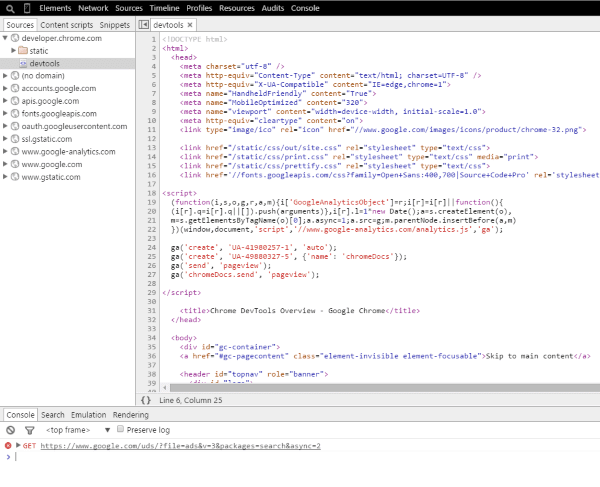The height and width of the screenshot is (487, 600).
Task: Click the horizontal scrollbar in code editor
Action: point(385,388)
